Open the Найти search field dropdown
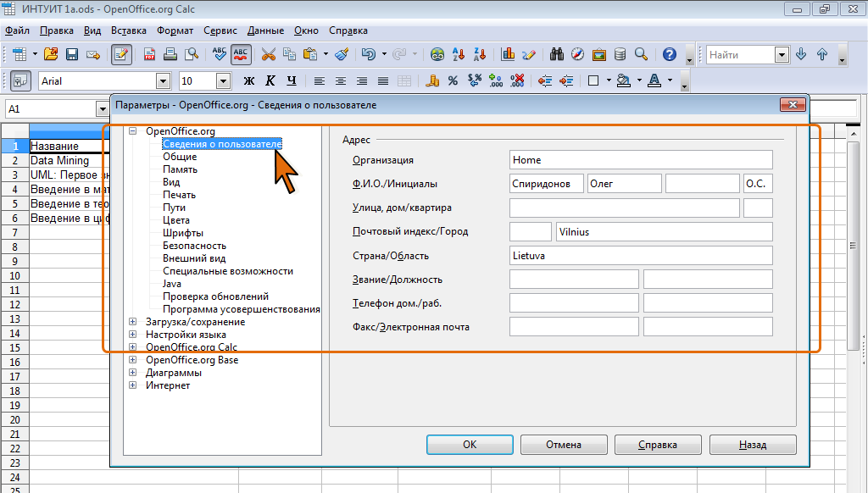868x493 pixels. (782, 55)
